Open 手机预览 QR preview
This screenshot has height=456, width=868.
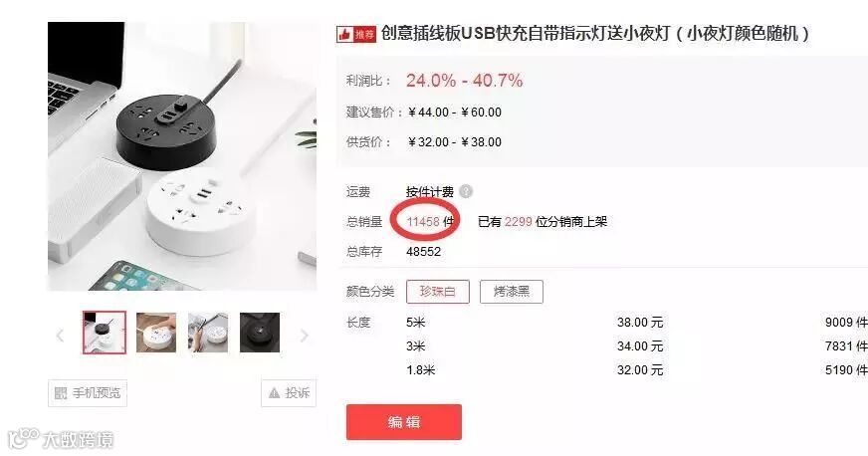click(x=88, y=393)
